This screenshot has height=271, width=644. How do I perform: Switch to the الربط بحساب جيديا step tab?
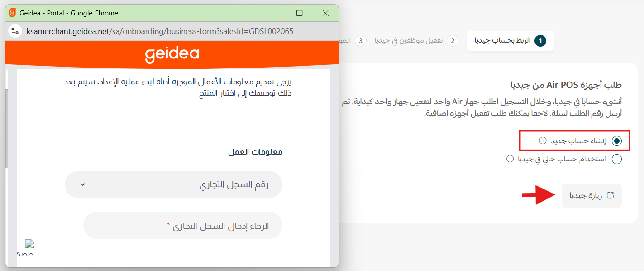[510, 40]
